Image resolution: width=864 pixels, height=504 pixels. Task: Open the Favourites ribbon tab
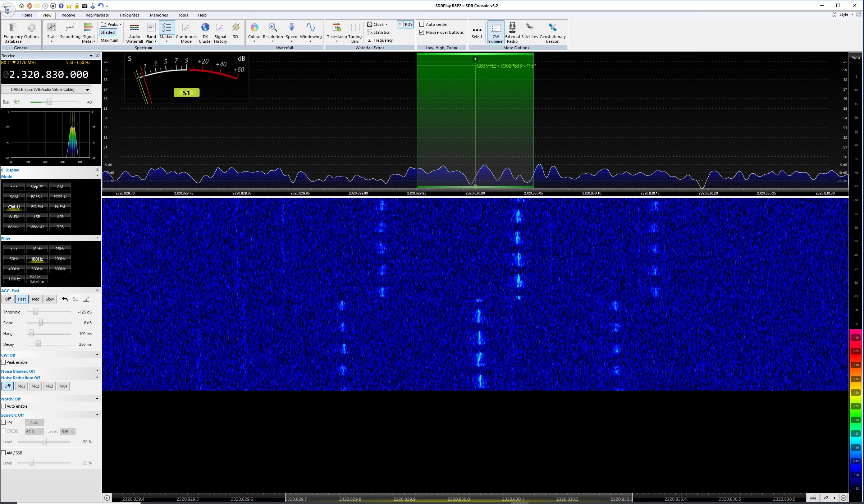click(x=129, y=15)
